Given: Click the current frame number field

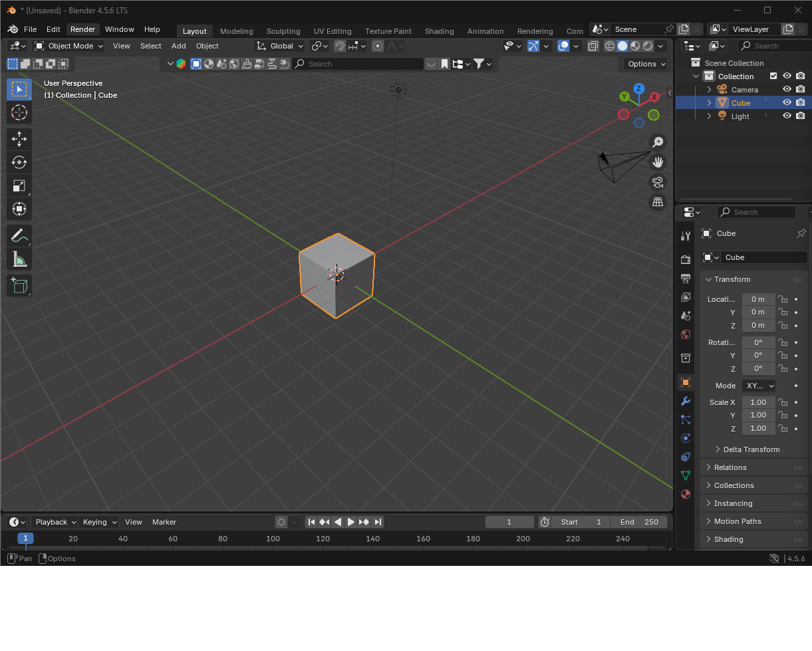Looking at the screenshot, I should pos(509,522).
